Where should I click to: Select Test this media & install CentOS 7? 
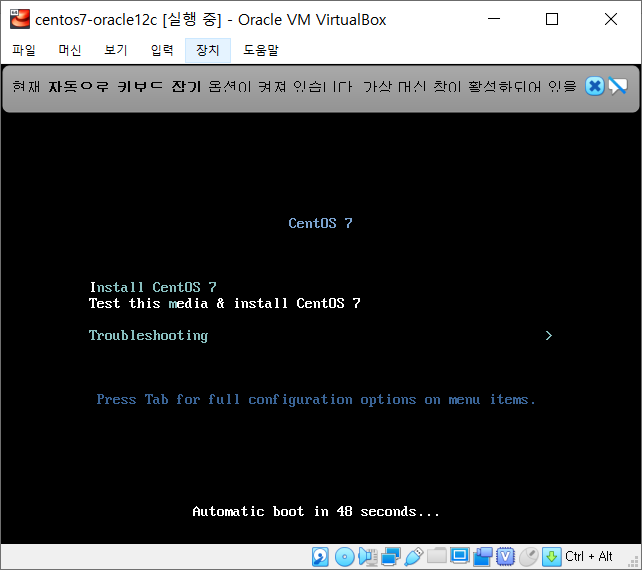click(224, 303)
